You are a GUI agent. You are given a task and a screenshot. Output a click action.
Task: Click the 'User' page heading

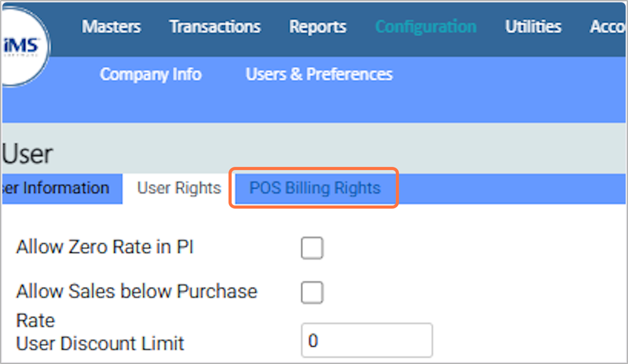coord(28,154)
